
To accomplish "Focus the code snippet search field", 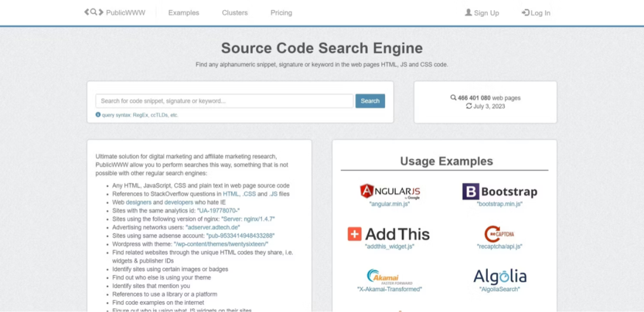I will [x=224, y=101].
